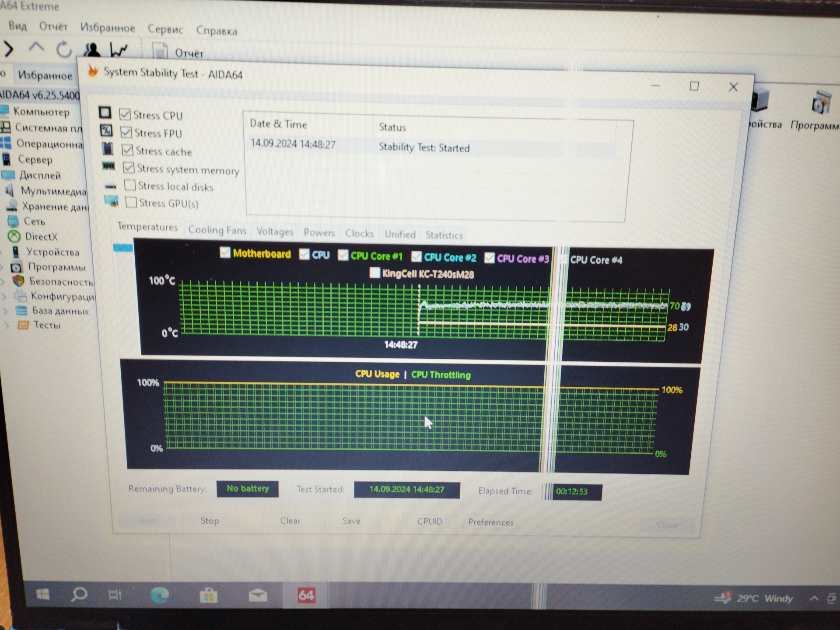
Task: Enable KingCell KC-T240sM28 graph checkbox
Action: [x=375, y=273]
